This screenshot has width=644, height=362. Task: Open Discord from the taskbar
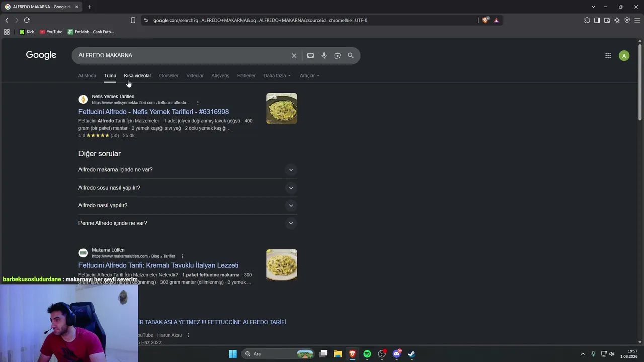(397, 354)
